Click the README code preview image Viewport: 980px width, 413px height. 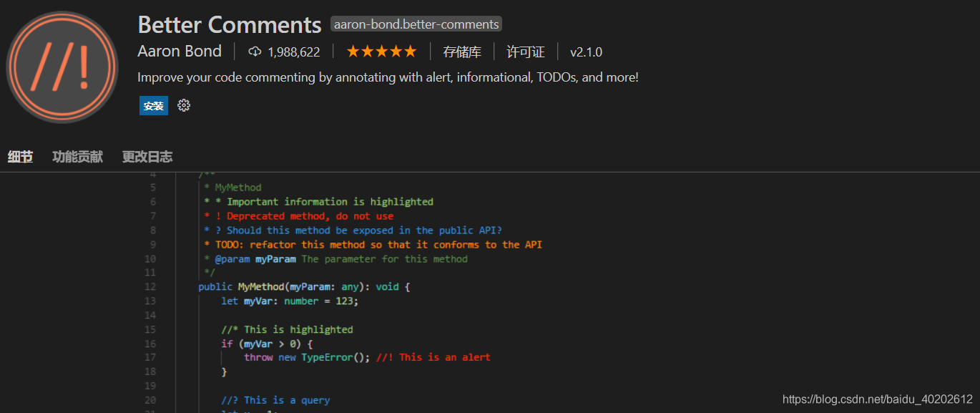[490, 293]
